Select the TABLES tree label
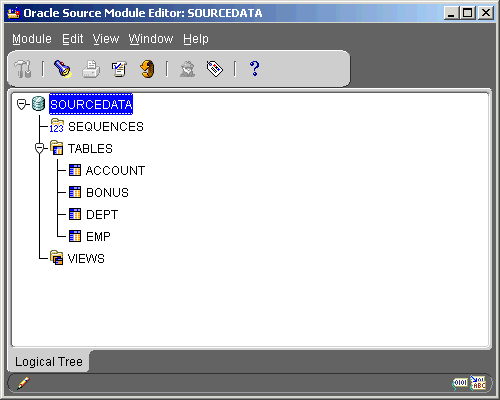This screenshot has height=400, width=500. coord(90,149)
